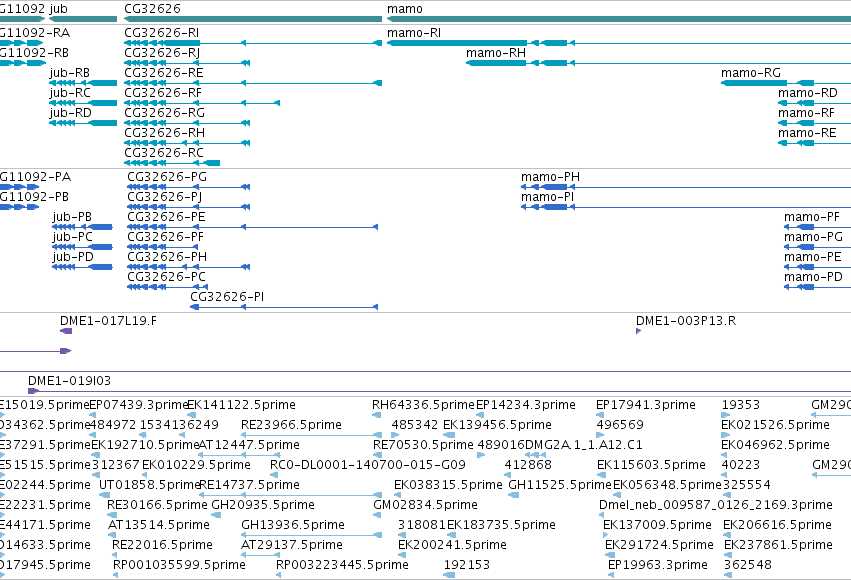Viewport: 851px width, 580px height.
Task: Click EST EK200241.5prime
Action: click(452, 545)
